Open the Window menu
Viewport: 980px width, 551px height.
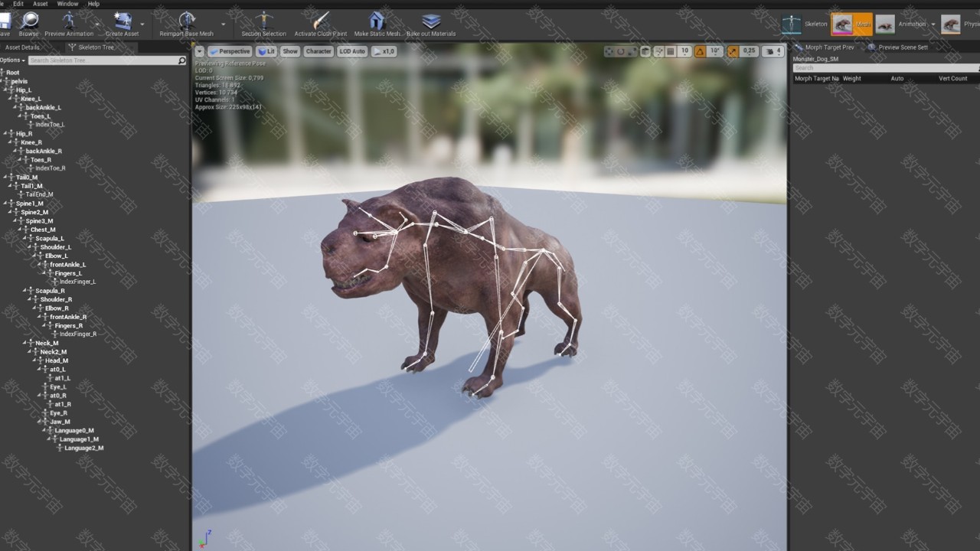(67, 4)
